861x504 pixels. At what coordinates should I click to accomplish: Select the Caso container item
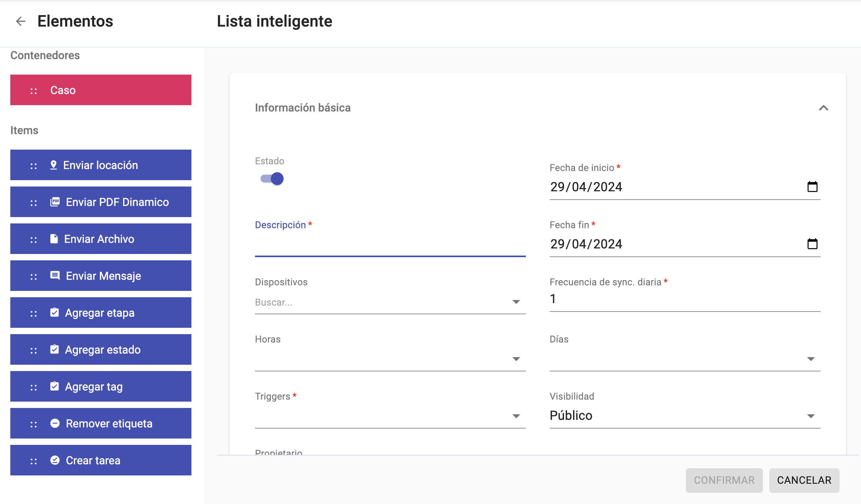101,90
